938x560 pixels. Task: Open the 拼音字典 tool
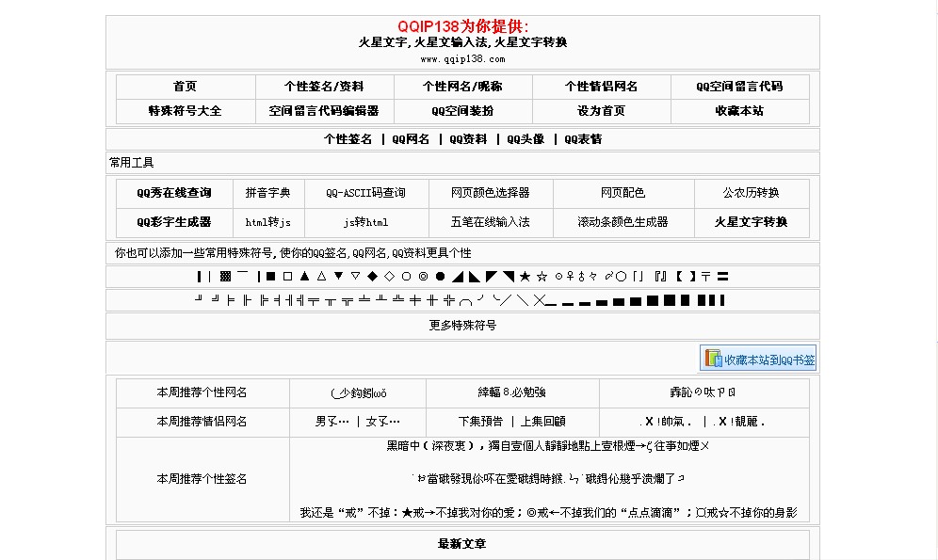tap(267, 192)
